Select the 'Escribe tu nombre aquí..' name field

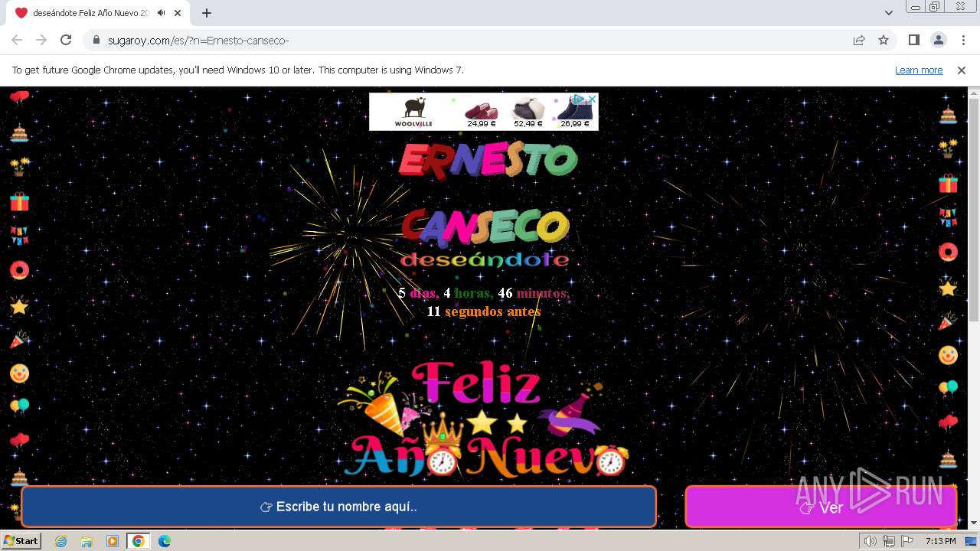(338, 507)
